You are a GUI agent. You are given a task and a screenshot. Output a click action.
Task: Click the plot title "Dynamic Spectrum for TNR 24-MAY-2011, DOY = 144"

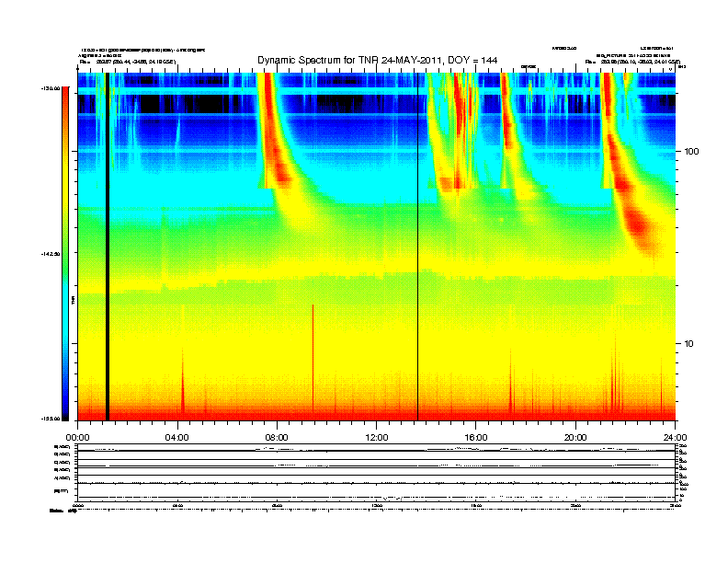click(x=377, y=60)
